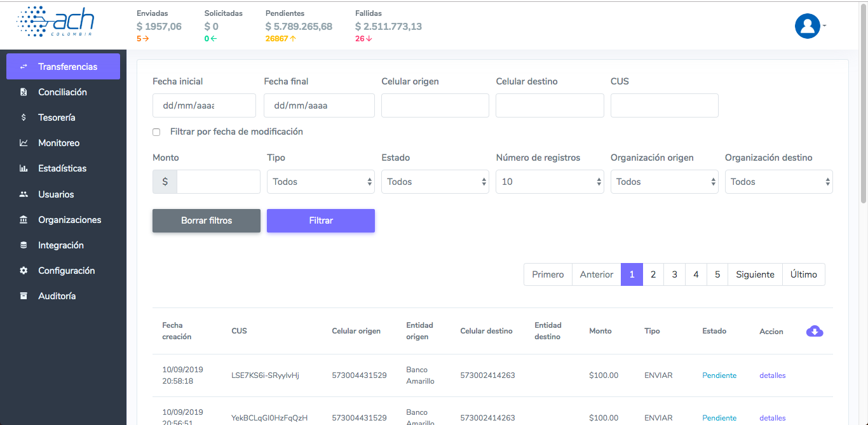Click Pendiente status of YekBCLqGl0HzFqQzH row
Viewport: 868px width, 425px height.
(x=719, y=418)
